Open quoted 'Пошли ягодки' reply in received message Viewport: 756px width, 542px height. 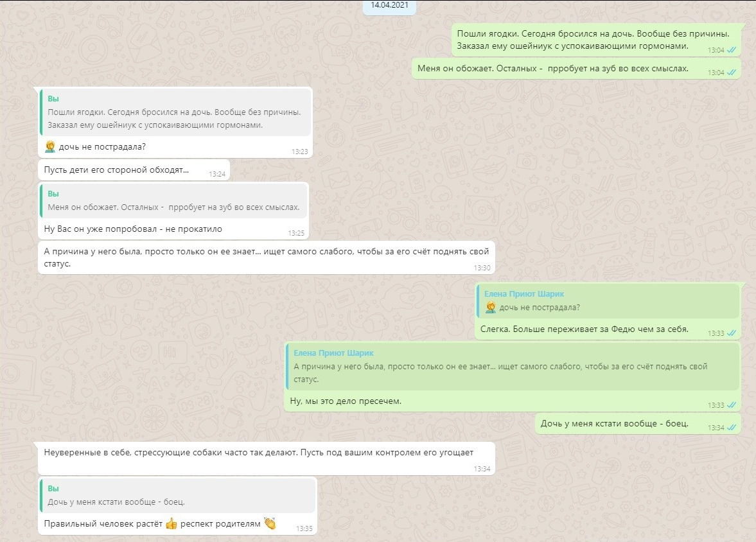(x=175, y=112)
